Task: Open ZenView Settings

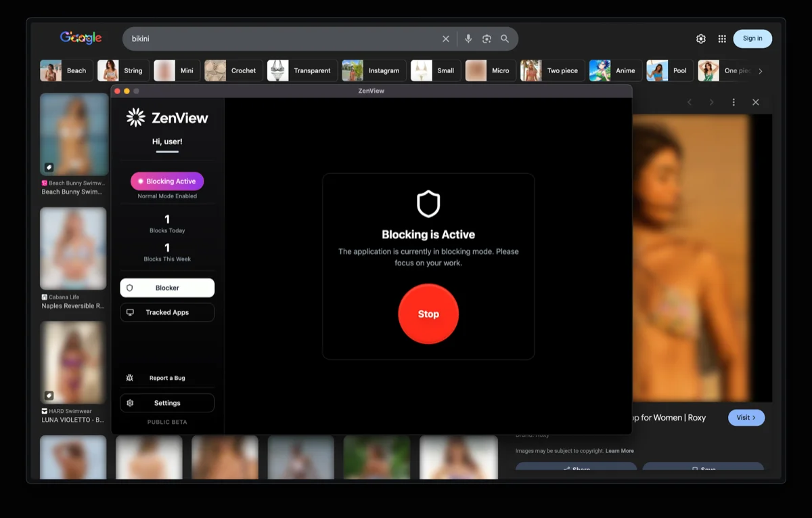Action: (x=166, y=402)
